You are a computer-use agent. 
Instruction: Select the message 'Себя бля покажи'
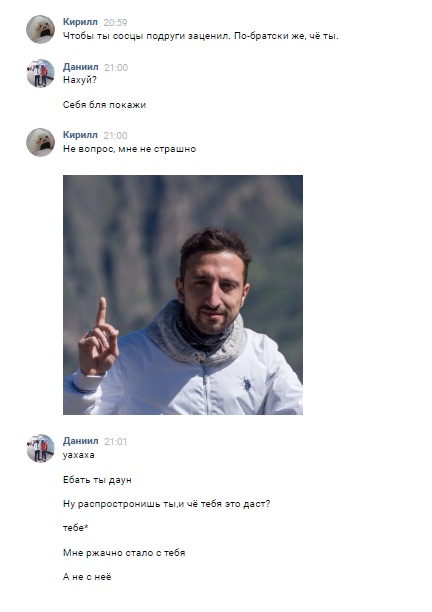click(104, 105)
